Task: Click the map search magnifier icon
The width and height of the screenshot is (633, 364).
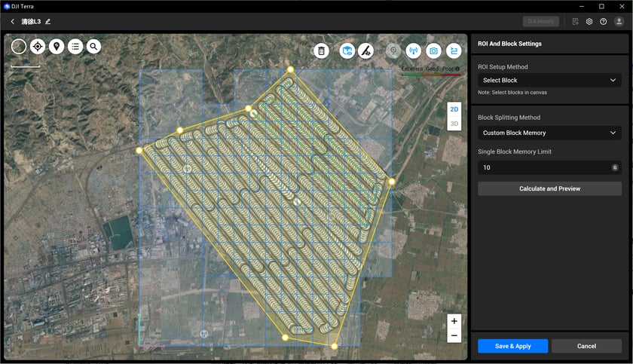Action: point(93,47)
